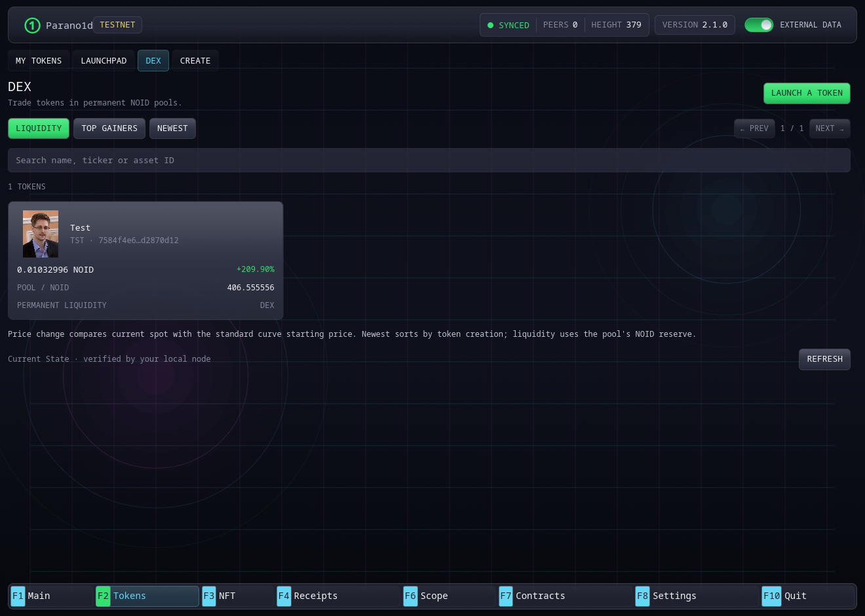
Task: Sort tokens by Liquidity
Action: (x=39, y=128)
